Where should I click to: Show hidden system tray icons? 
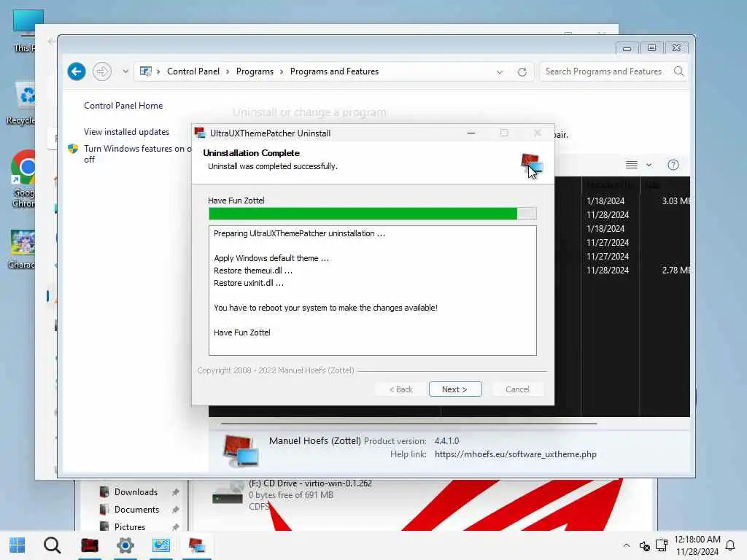[x=627, y=545]
